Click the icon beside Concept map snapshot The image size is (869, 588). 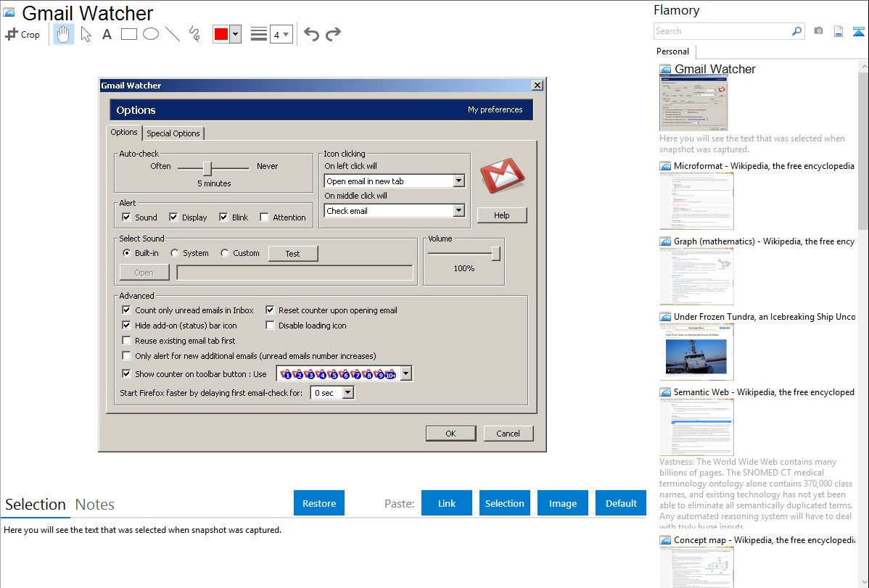665,540
